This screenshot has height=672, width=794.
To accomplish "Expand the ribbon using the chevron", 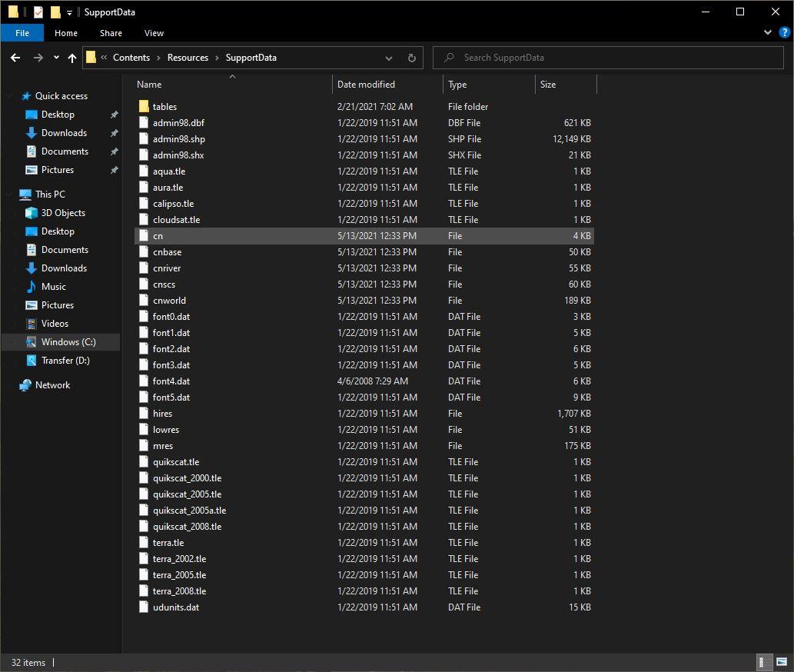I will click(x=769, y=33).
